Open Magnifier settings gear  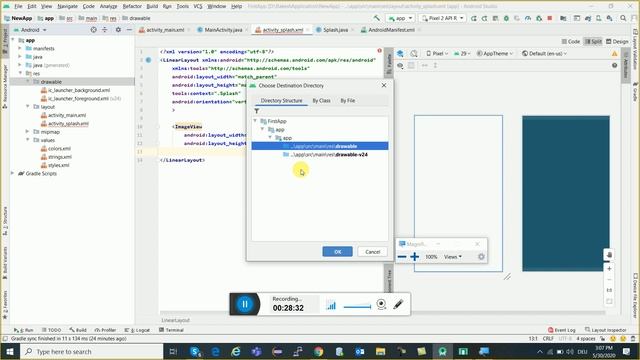point(481,257)
